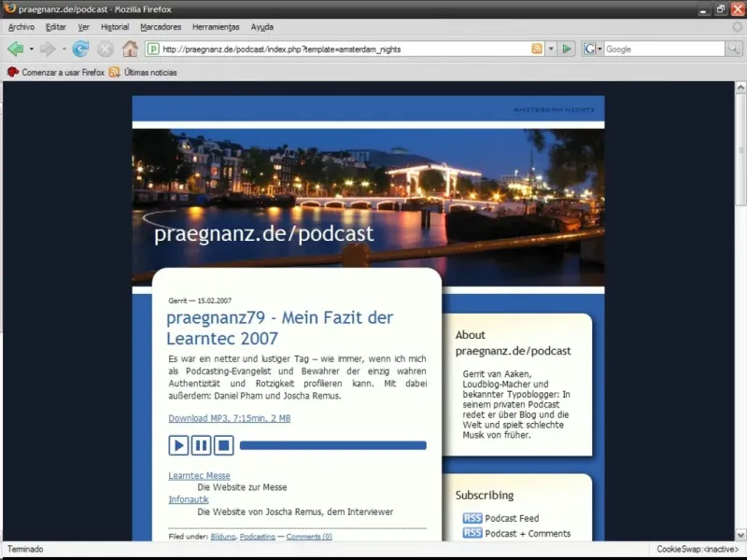This screenshot has height=560, width=747.
Task: Open the Podcast Feed subscription link
Action: 512,518
